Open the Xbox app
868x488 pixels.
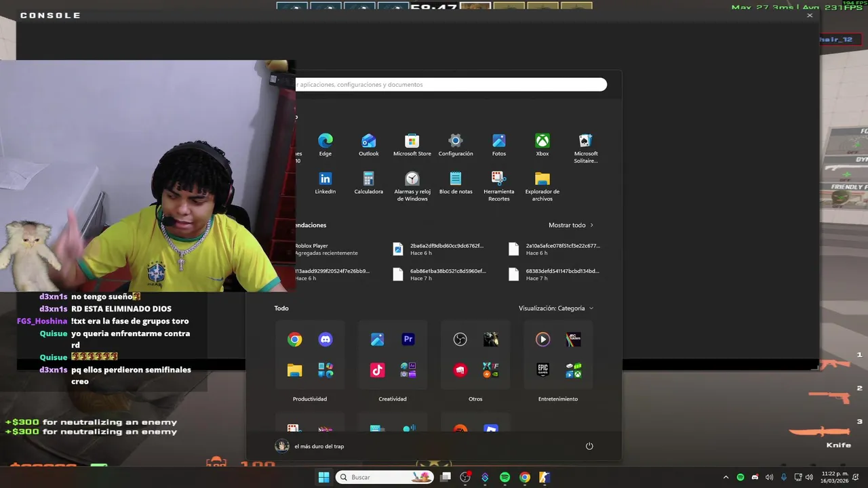tap(542, 145)
